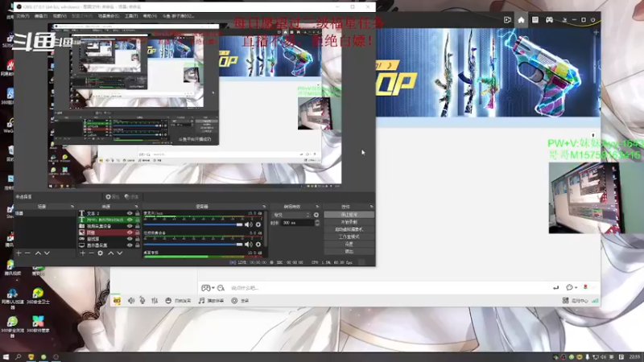Open the Scene Collection menu in OBS

[x=109, y=16]
